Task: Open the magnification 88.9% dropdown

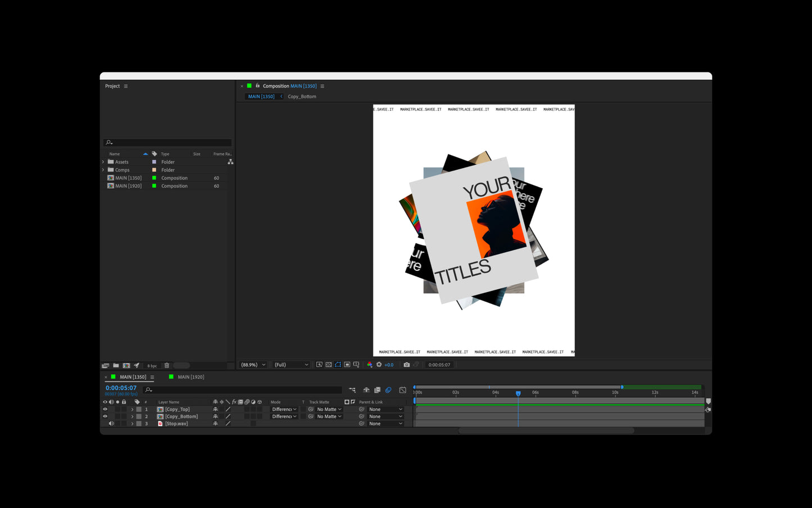Action: (x=253, y=365)
